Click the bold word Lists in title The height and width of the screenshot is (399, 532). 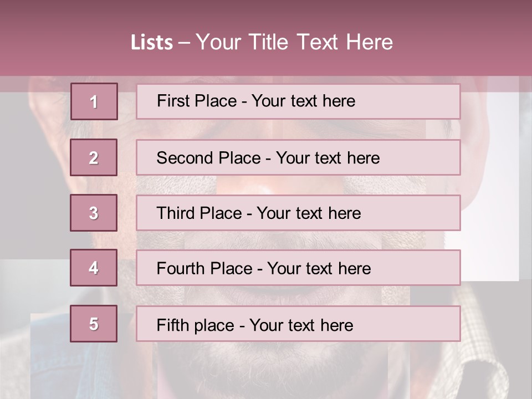151,43
